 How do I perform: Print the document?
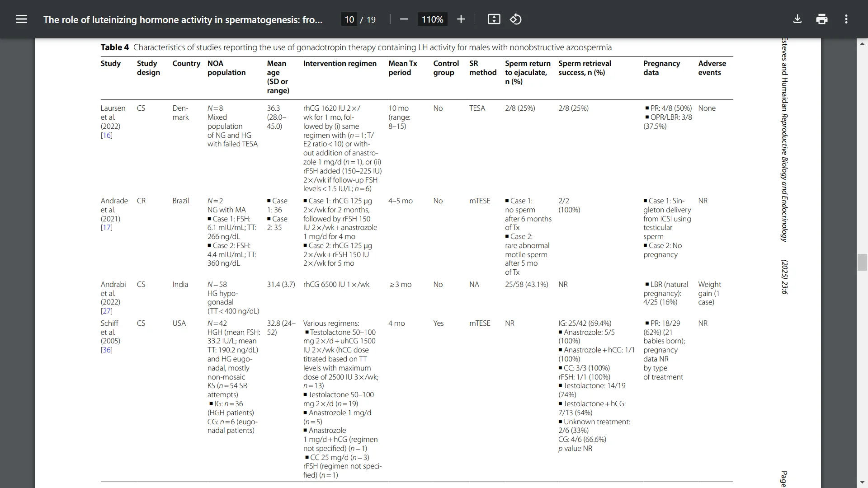(x=822, y=19)
